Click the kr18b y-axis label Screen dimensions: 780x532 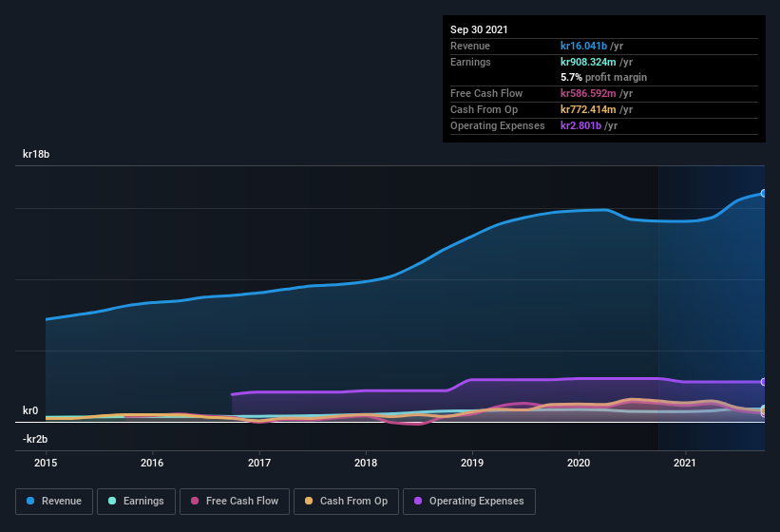tap(36, 154)
